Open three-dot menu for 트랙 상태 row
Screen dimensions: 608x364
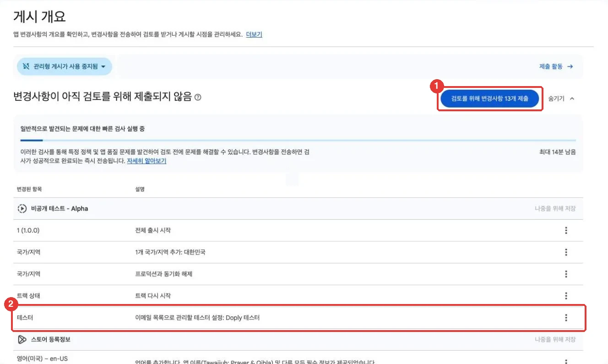tap(566, 296)
